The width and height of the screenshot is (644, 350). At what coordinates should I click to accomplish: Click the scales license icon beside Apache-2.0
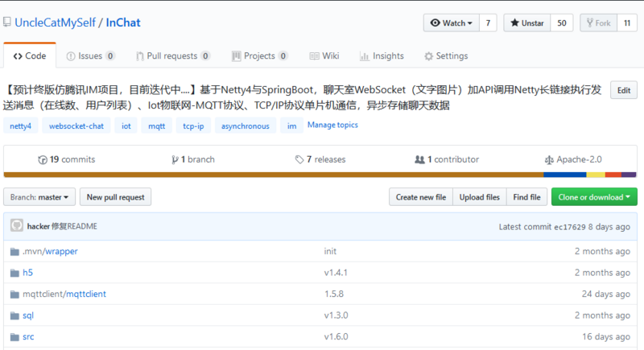549,159
